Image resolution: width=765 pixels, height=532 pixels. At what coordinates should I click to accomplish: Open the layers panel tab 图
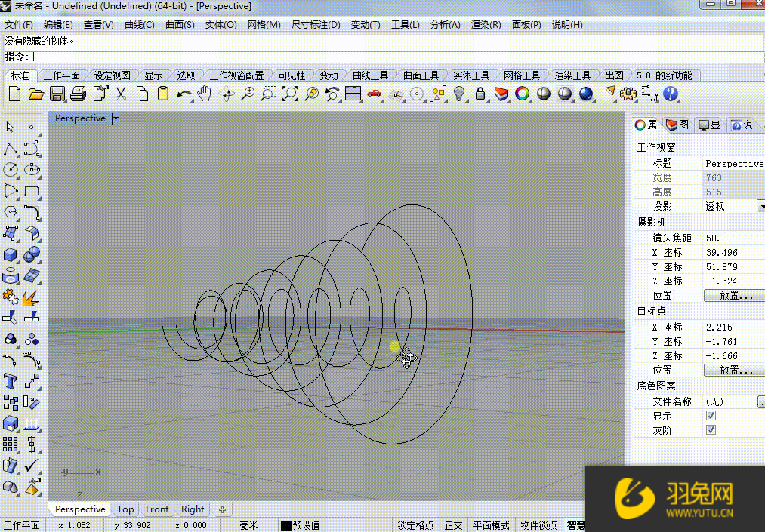[x=677, y=125]
